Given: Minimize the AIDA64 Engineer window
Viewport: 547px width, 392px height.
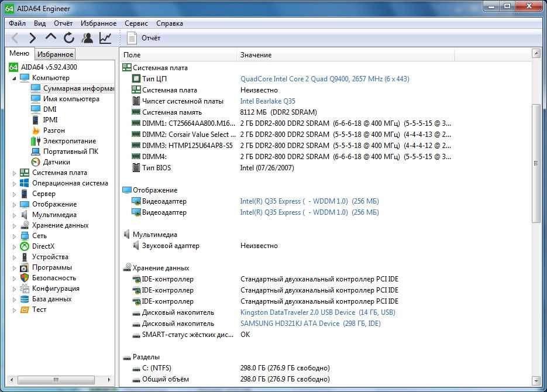Looking at the screenshot, I should 491,6.
